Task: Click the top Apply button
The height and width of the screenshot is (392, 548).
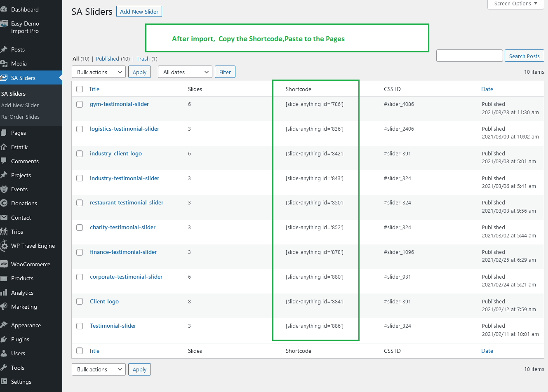Action: [139, 72]
